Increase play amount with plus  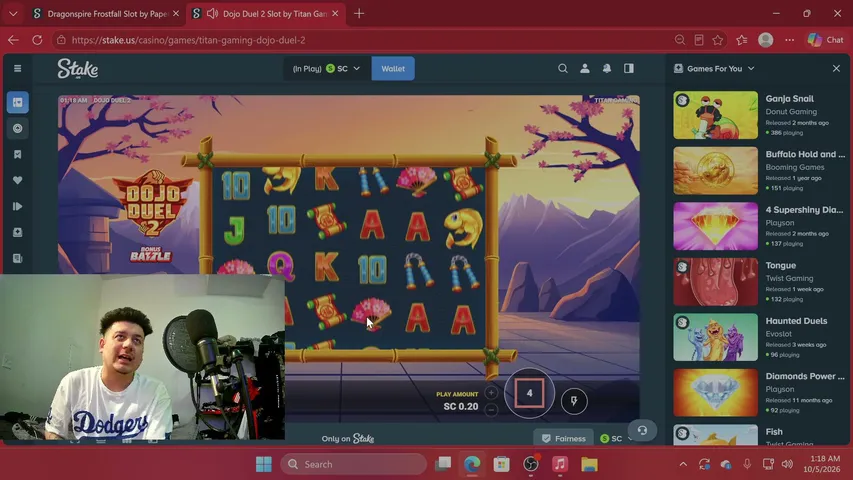(x=491, y=392)
